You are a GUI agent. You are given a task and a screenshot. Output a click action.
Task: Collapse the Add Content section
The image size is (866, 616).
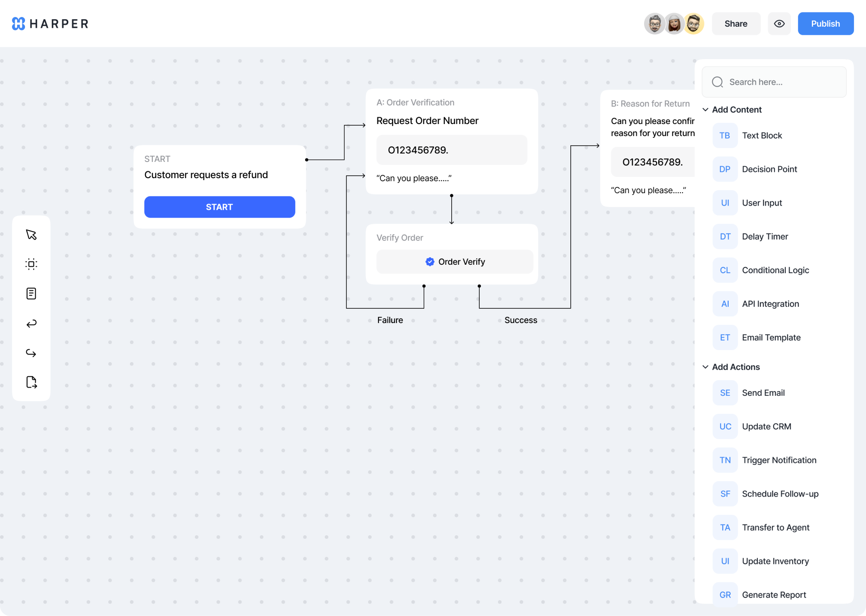tap(705, 110)
